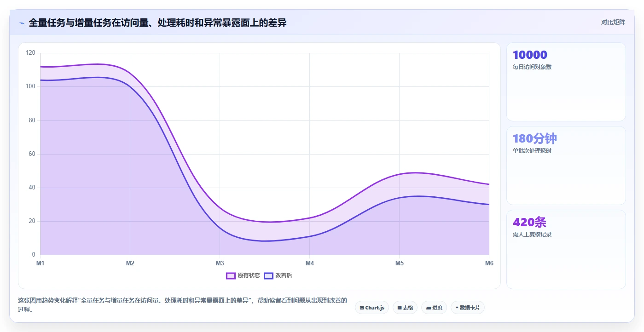Select the 进度 tag chip
644x332 pixels.
point(434,308)
